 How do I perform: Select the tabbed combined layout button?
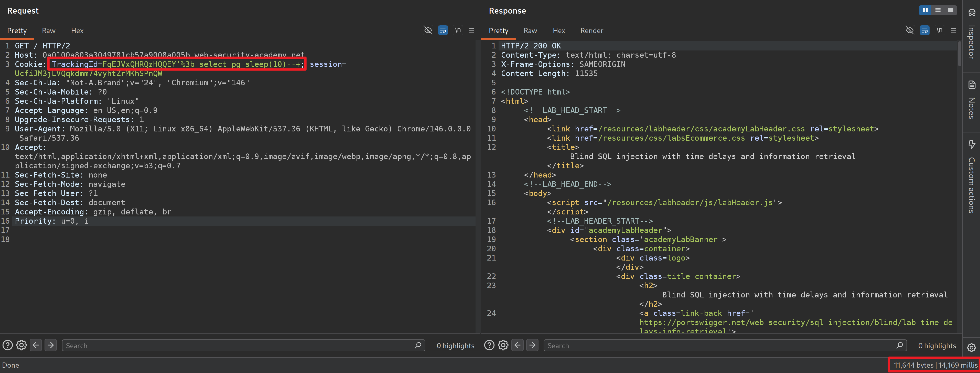951,10
